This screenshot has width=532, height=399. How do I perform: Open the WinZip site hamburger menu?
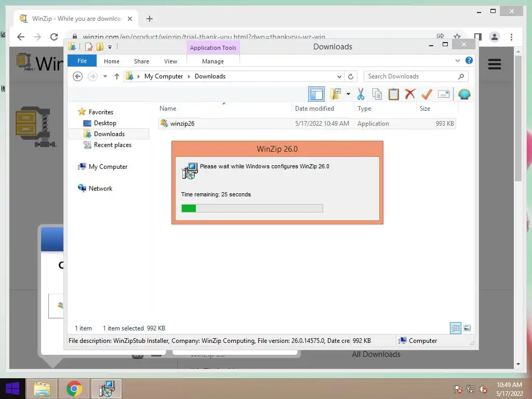[495, 64]
